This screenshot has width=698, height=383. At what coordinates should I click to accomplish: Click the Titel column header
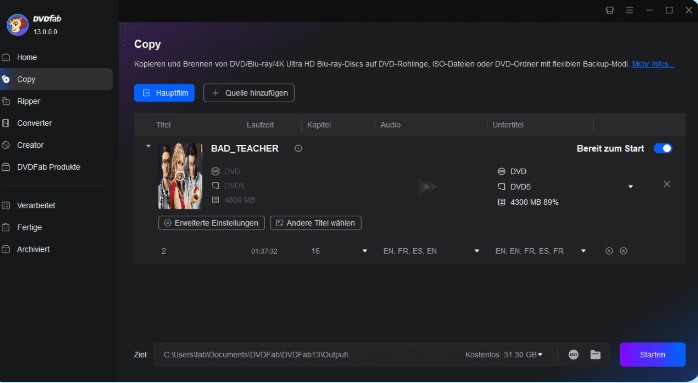163,125
